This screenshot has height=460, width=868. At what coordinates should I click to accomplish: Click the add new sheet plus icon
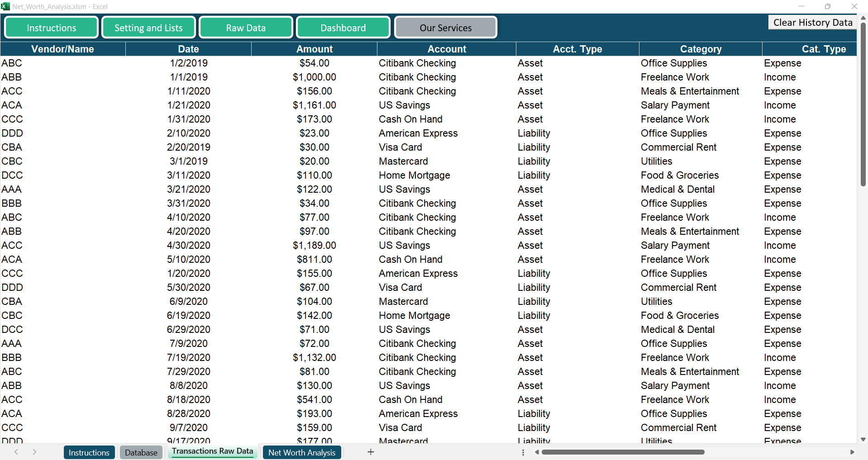pyautogui.click(x=371, y=452)
